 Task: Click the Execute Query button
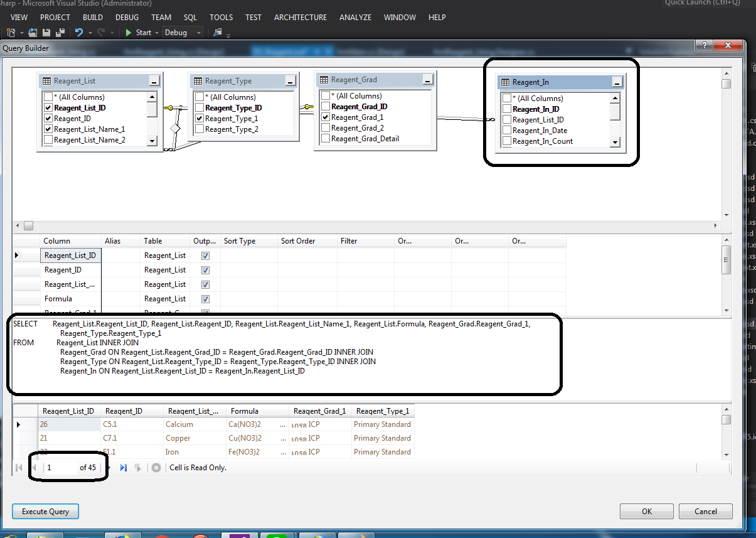point(45,511)
